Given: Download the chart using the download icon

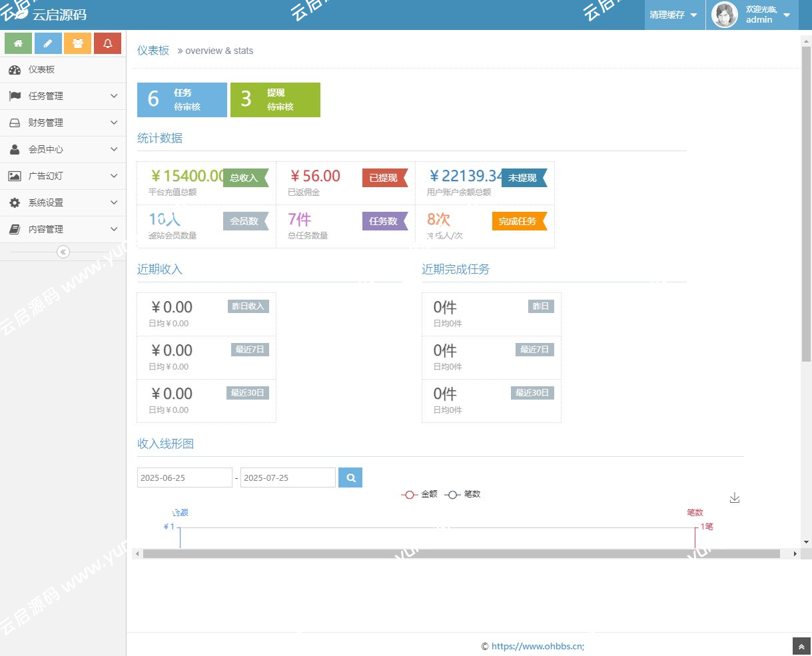Looking at the screenshot, I should point(735,498).
